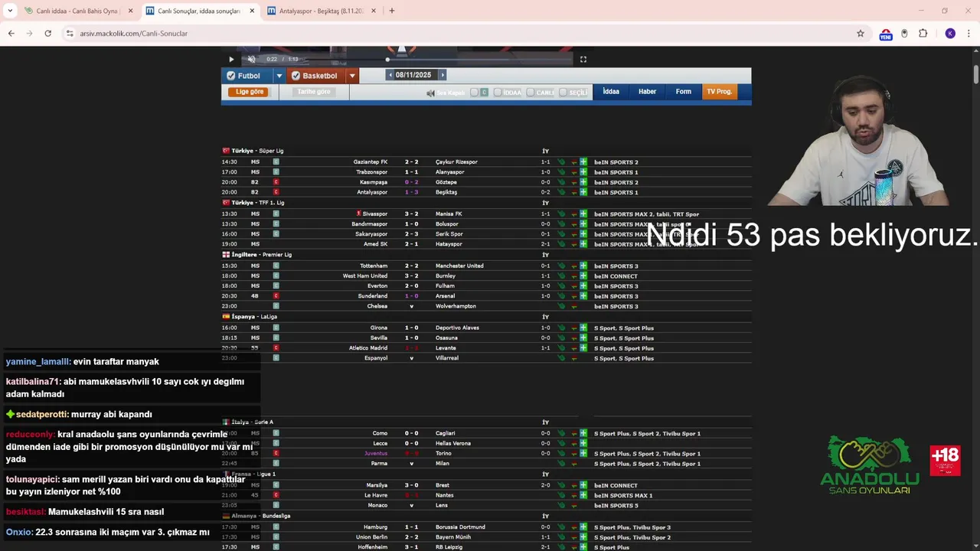980x551 pixels.
Task: Open the İddaa tab
Action: coord(611,92)
